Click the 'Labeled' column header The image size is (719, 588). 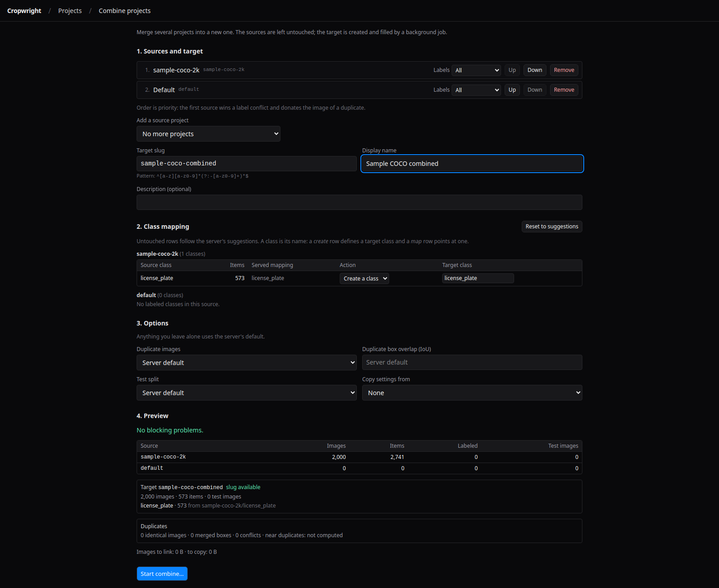(467, 446)
